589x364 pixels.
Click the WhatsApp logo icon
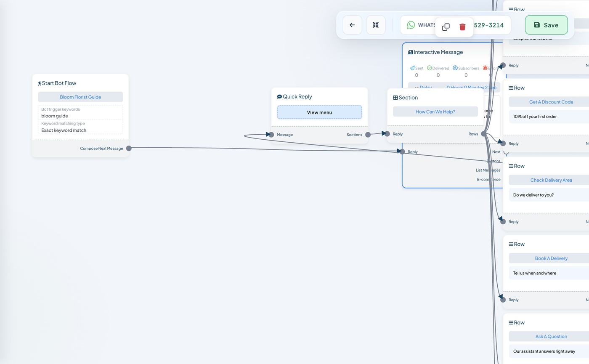pos(411,25)
